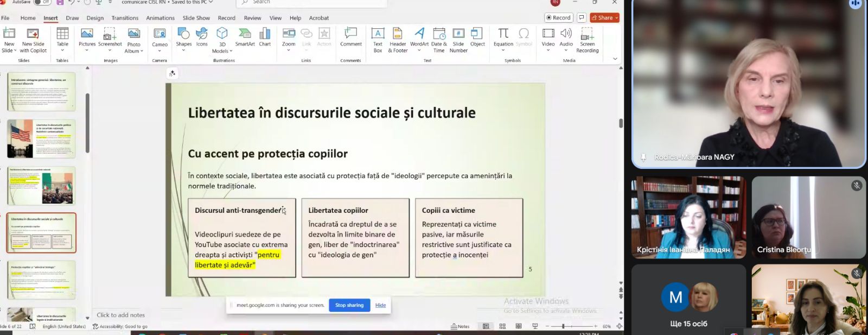
Task: Select the American flag slide thumbnail
Action: pyautogui.click(x=41, y=139)
